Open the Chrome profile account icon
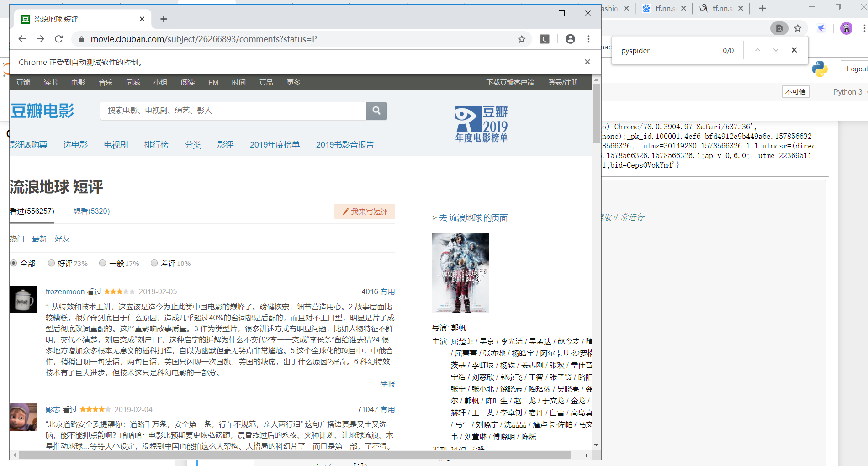This screenshot has width=868, height=466. (570, 39)
